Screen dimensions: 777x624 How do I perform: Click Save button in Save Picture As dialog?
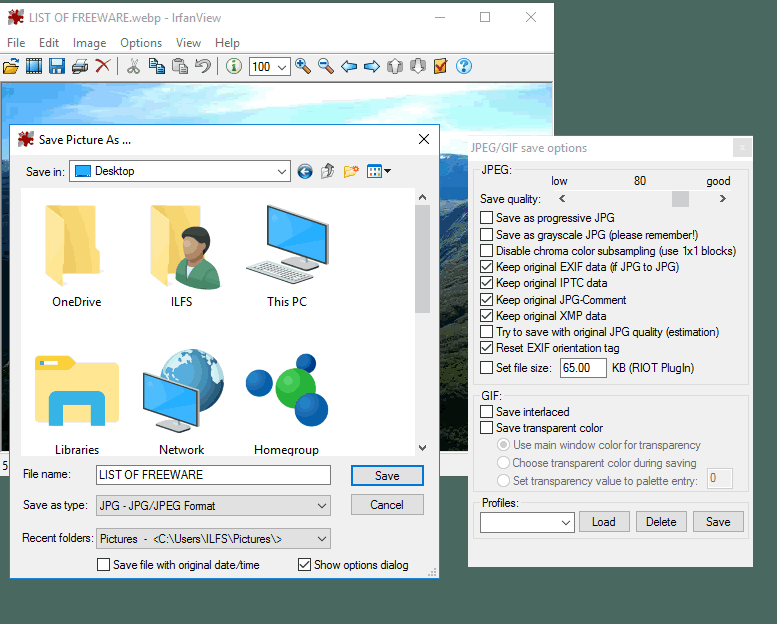pyautogui.click(x=387, y=476)
